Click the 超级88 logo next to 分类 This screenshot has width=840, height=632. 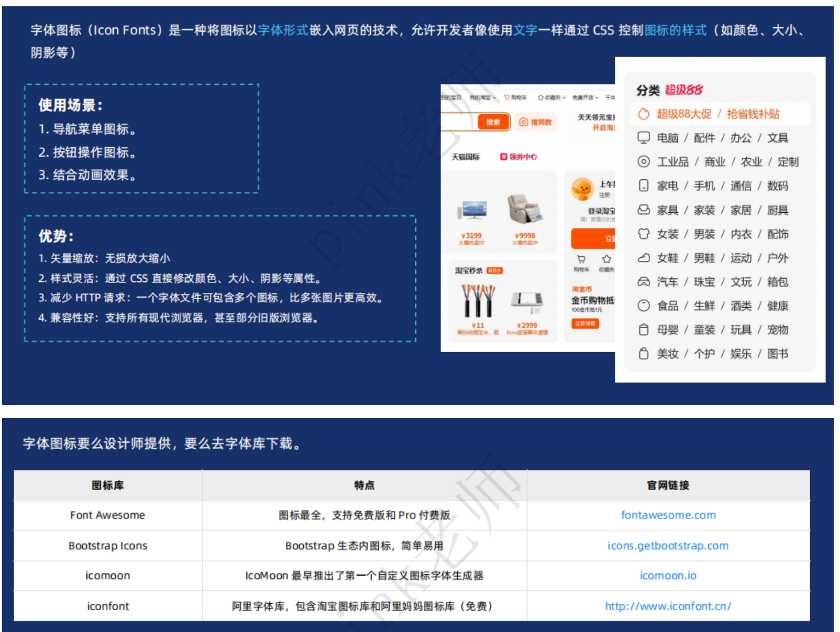pos(684,90)
